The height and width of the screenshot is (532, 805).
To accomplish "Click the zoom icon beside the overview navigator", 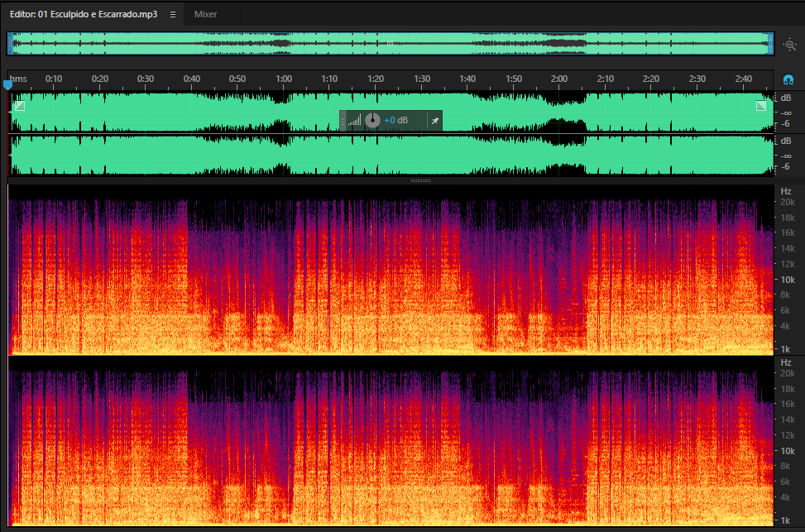I will (x=789, y=44).
